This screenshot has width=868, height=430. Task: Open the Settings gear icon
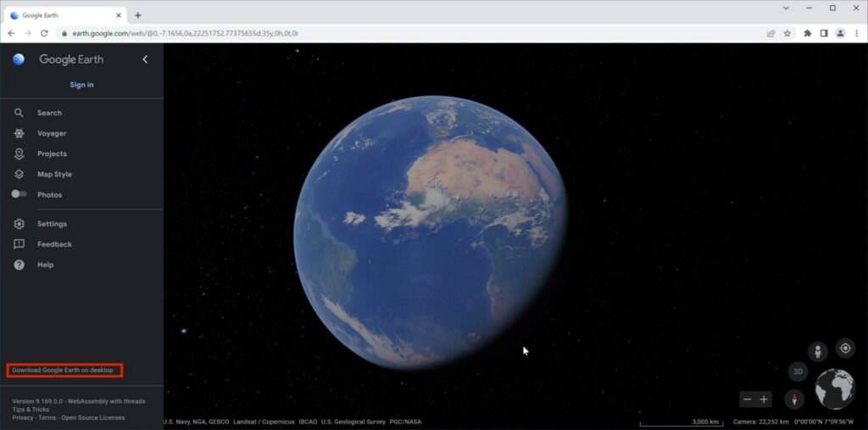(x=19, y=224)
